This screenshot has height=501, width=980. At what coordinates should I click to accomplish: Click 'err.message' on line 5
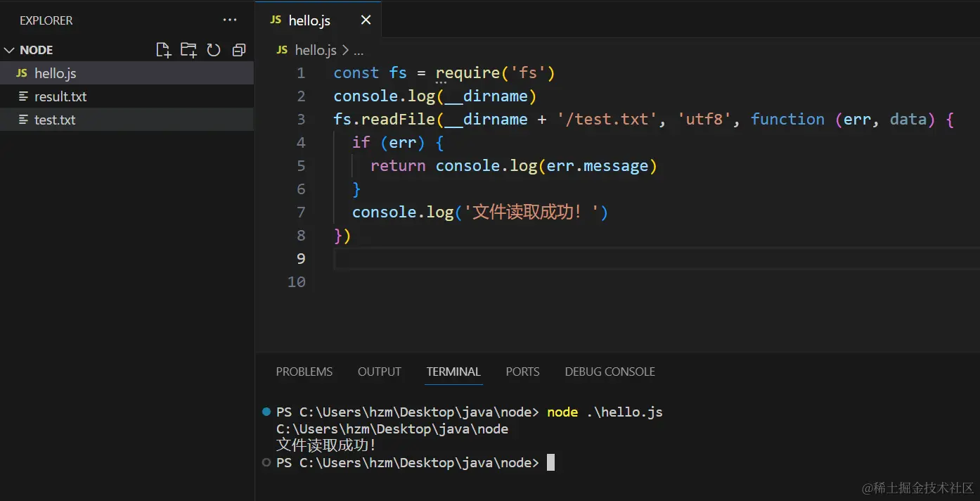(598, 166)
